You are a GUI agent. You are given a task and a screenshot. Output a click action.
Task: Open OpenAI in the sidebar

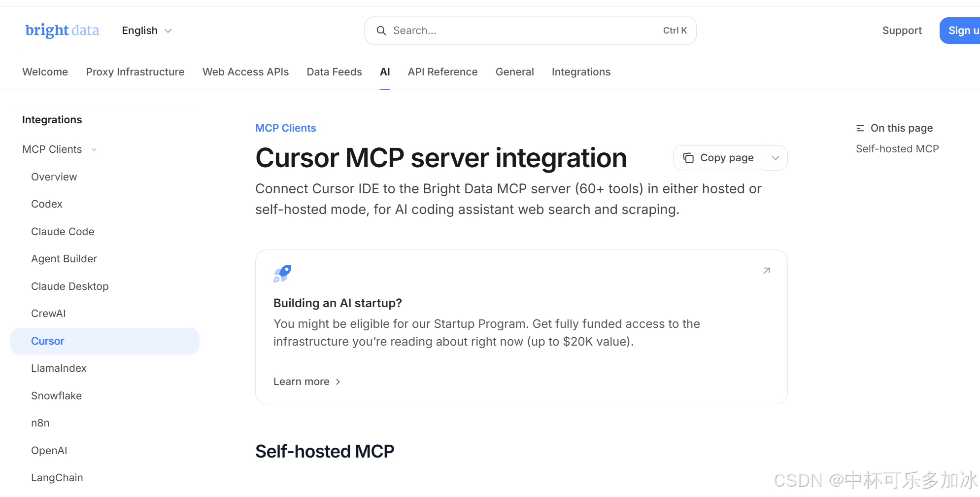(49, 451)
